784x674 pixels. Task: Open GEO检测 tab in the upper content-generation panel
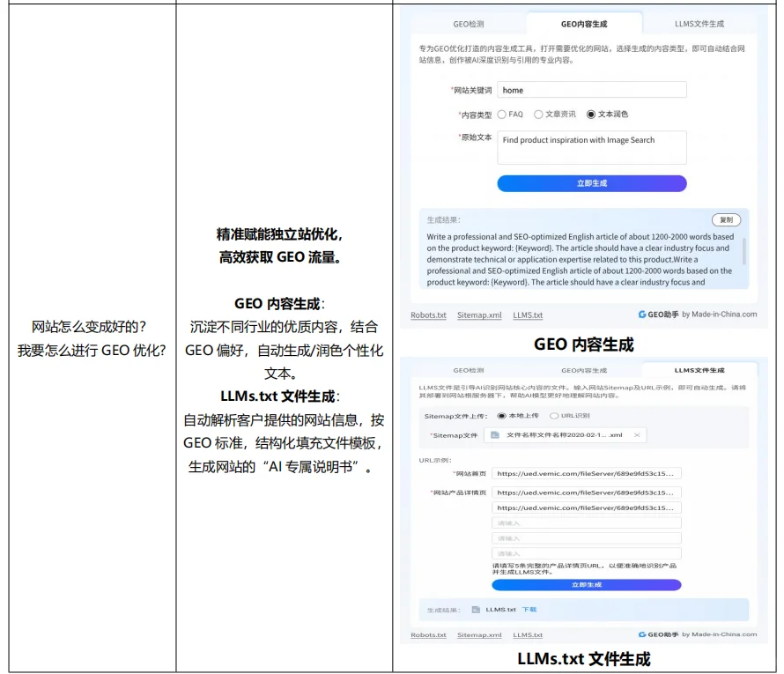pos(469,24)
